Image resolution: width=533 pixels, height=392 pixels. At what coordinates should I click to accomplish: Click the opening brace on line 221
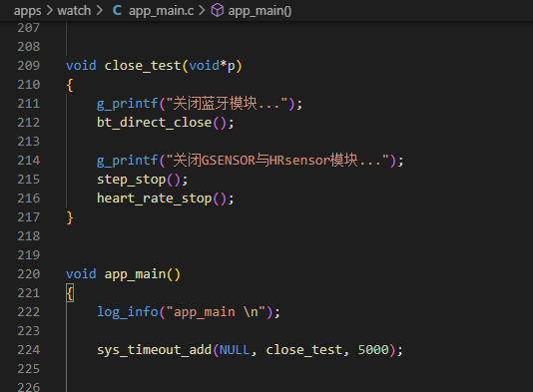point(70,293)
